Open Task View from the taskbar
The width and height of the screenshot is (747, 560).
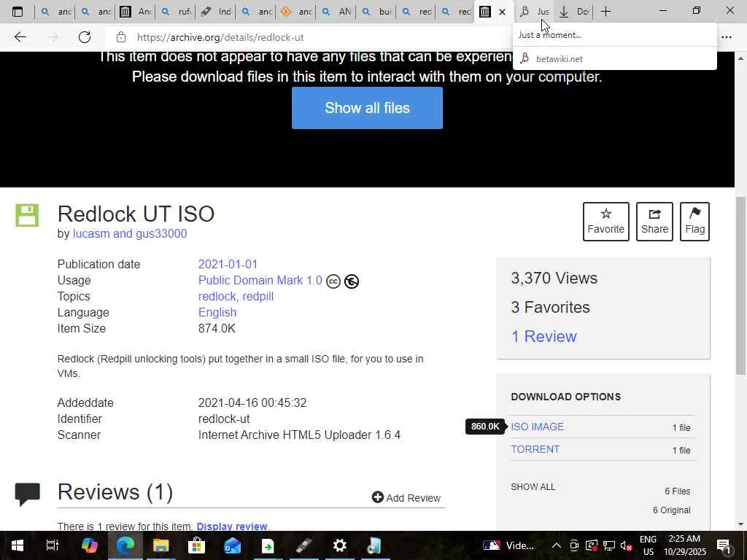[x=52, y=545]
